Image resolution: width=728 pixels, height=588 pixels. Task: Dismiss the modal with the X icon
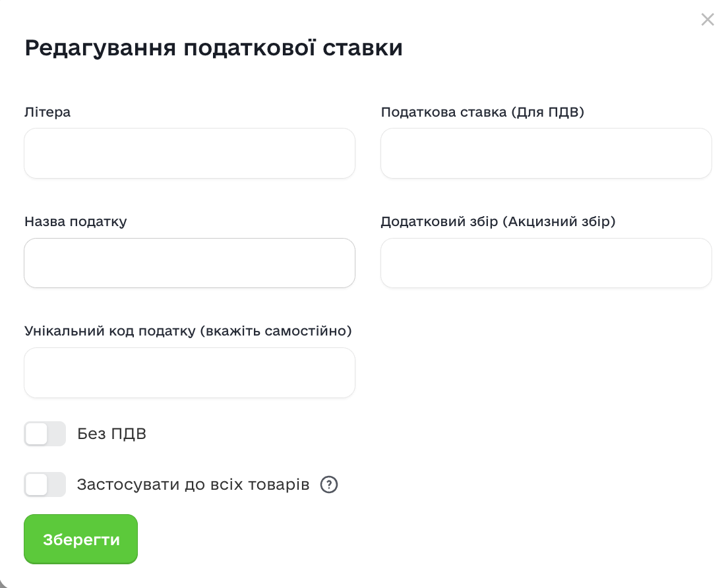pyautogui.click(x=708, y=20)
